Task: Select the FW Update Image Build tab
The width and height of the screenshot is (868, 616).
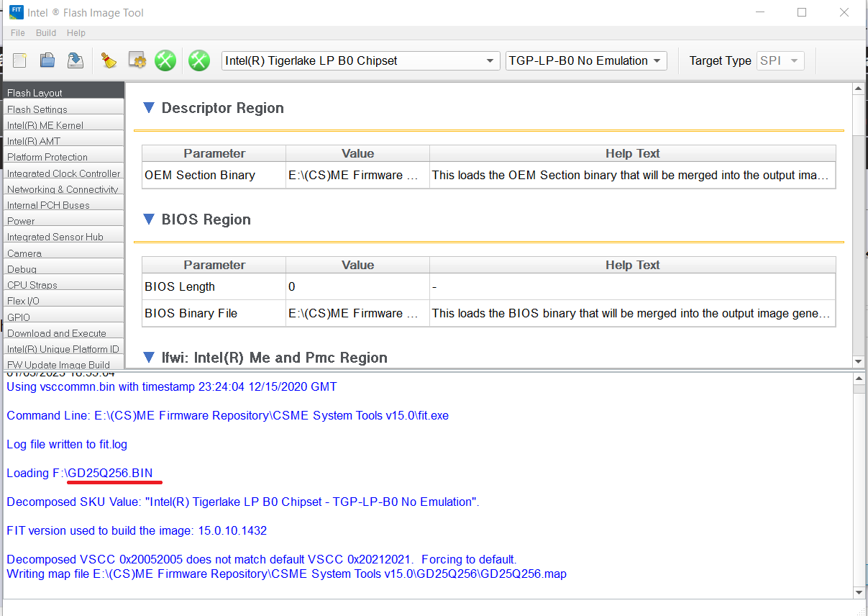Action: pyautogui.click(x=63, y=363)
